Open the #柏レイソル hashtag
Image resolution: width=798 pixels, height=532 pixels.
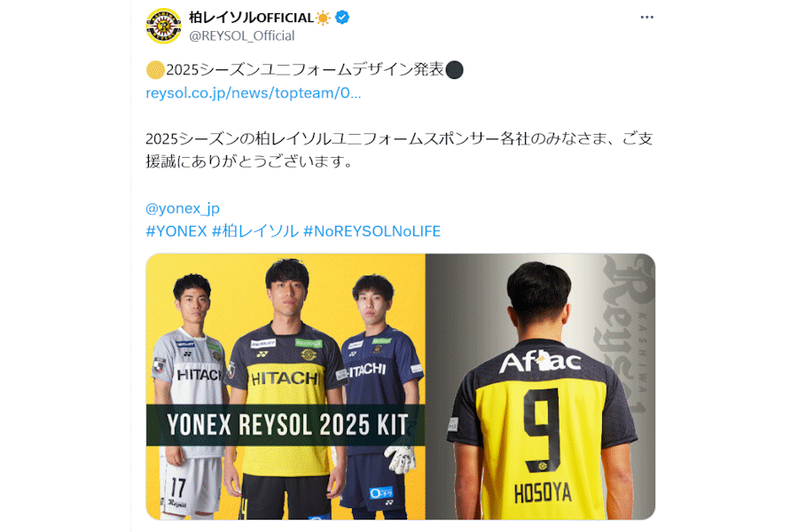(x=255, y=231)
